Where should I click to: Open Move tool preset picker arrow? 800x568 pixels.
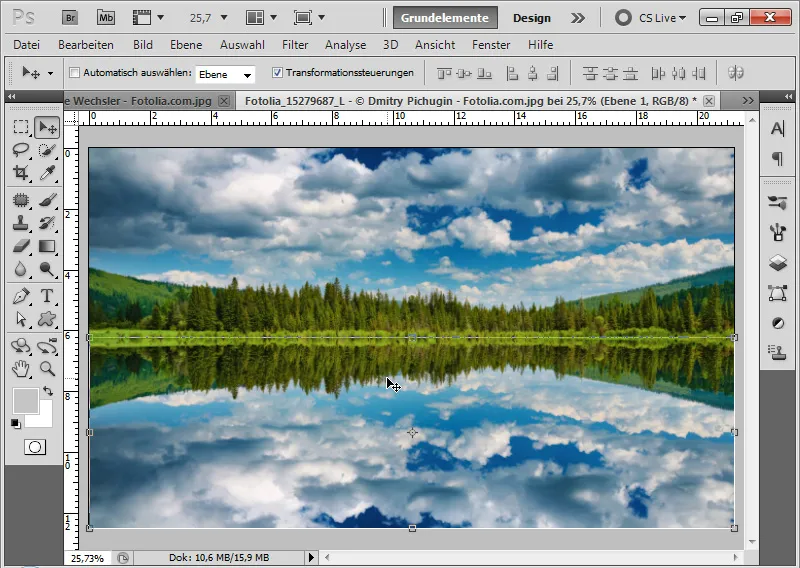[x=50, y=73]
